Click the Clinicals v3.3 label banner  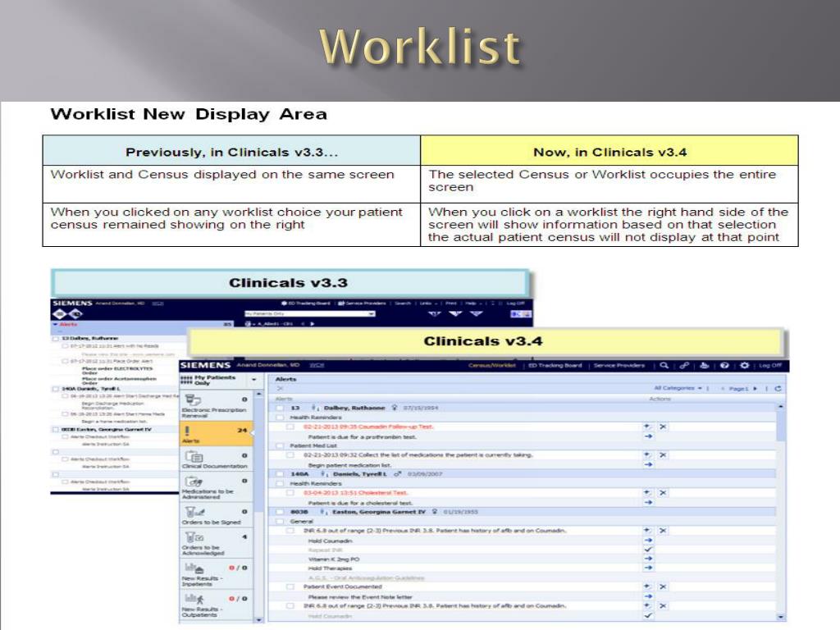[290, 283]
